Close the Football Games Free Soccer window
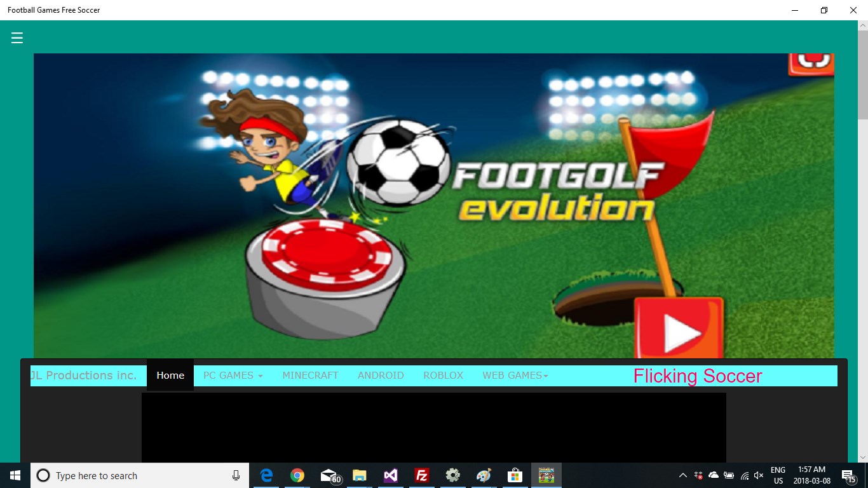The image size is (868, 488). click(853, 10)
